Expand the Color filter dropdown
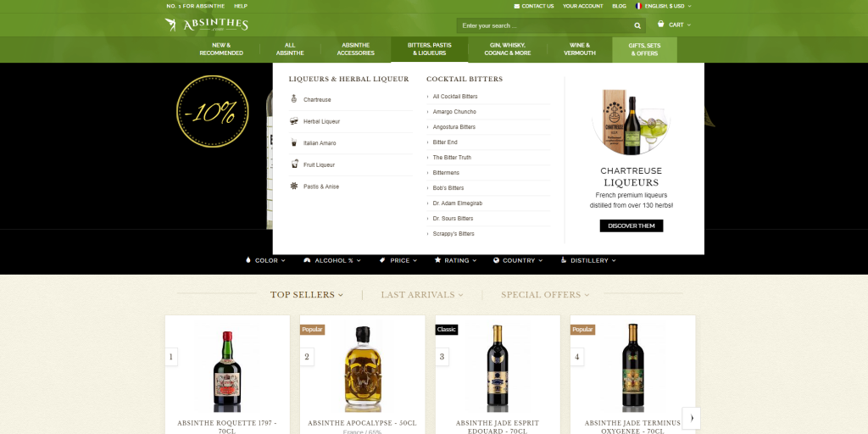 pyautogui.click(x=265, y=260)
